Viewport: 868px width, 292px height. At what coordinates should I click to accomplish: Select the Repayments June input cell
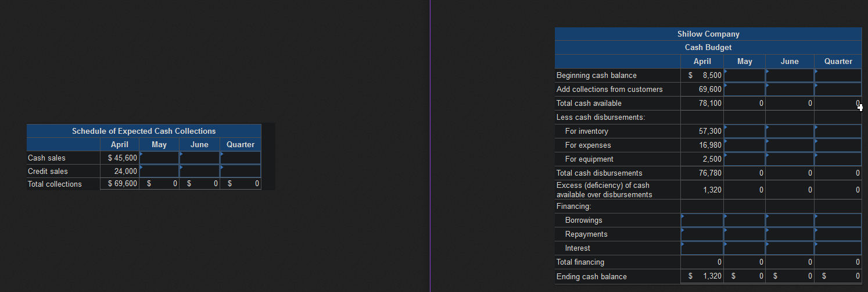pyautogui.click(x=790, y=234)
